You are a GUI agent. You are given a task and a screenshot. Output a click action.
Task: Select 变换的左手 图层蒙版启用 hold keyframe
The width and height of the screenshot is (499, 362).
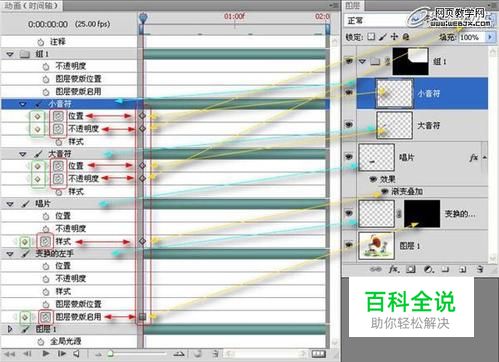point(142,317)
